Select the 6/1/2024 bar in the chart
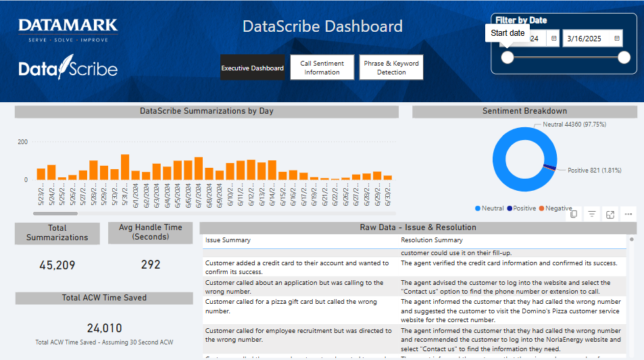 (136, 175)
